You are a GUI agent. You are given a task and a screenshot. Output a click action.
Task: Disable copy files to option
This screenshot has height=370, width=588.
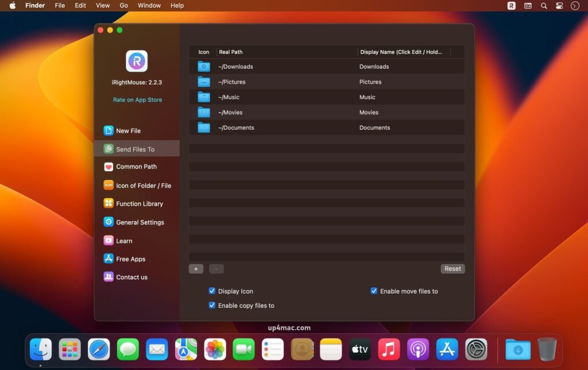[x=212, y=305]
